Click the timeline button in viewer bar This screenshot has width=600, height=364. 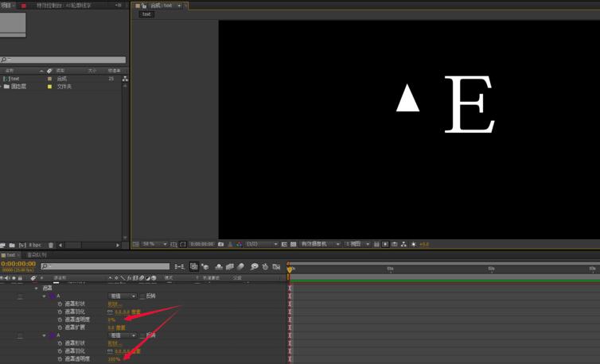click(x=395, y=244)
